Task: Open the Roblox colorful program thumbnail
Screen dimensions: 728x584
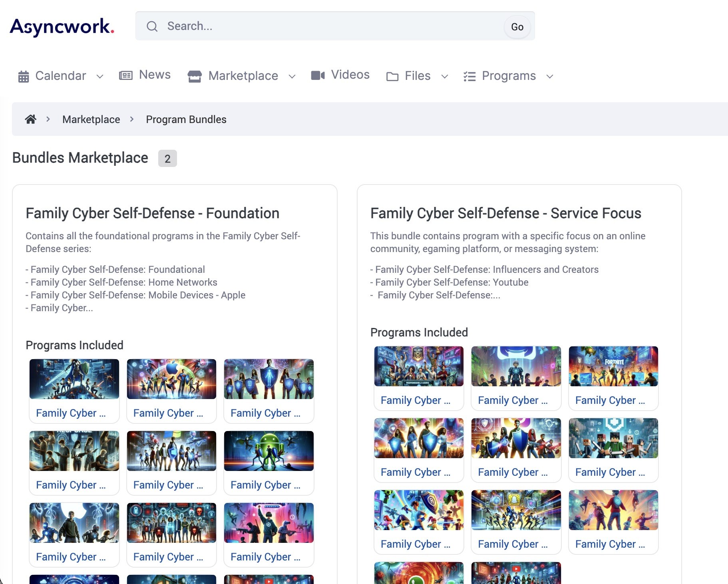Action: point(419,510)
